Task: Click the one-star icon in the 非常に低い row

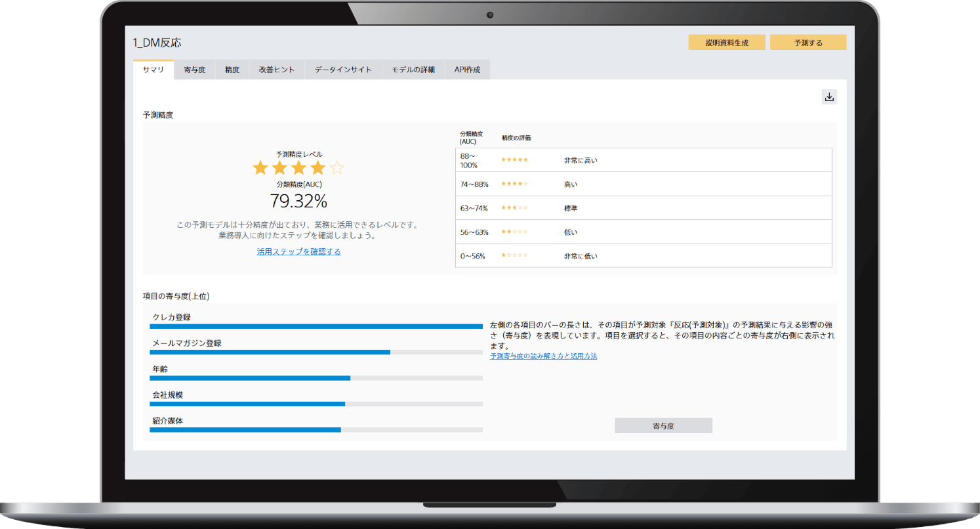Action: 514,256
